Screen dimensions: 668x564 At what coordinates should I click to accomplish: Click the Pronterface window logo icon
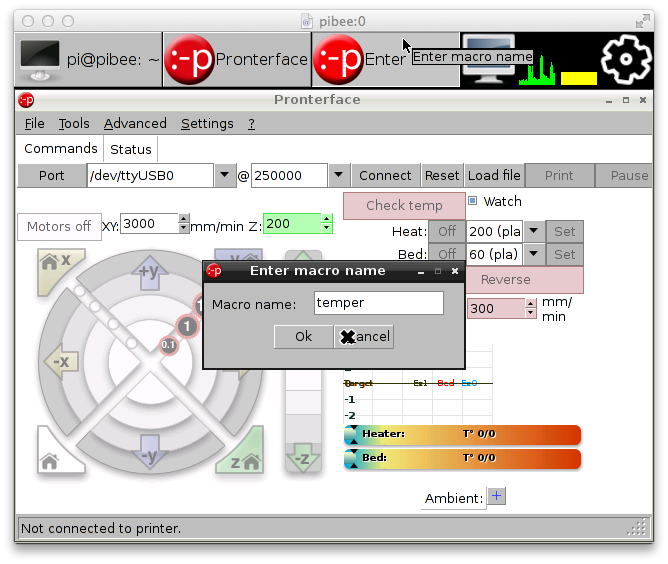pyautogui.click(x=26, y=100)
